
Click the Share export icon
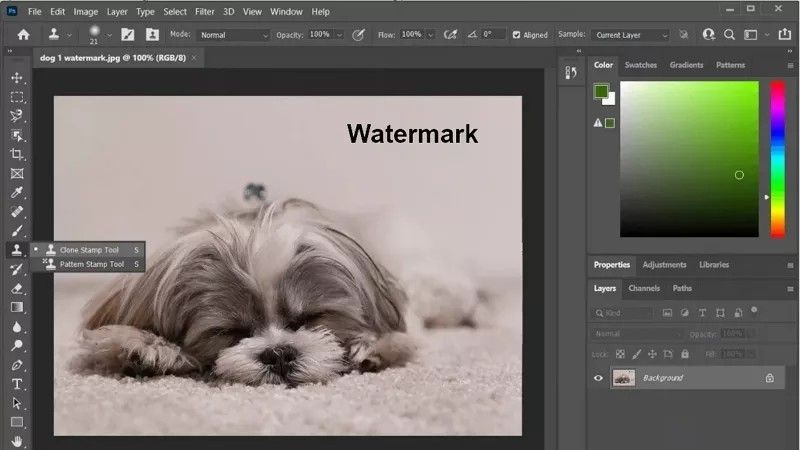click(784, 34)
